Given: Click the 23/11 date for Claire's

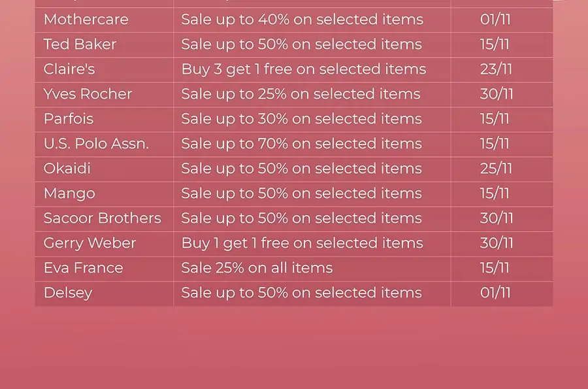Looking at the screenshot, I should 496,69.
